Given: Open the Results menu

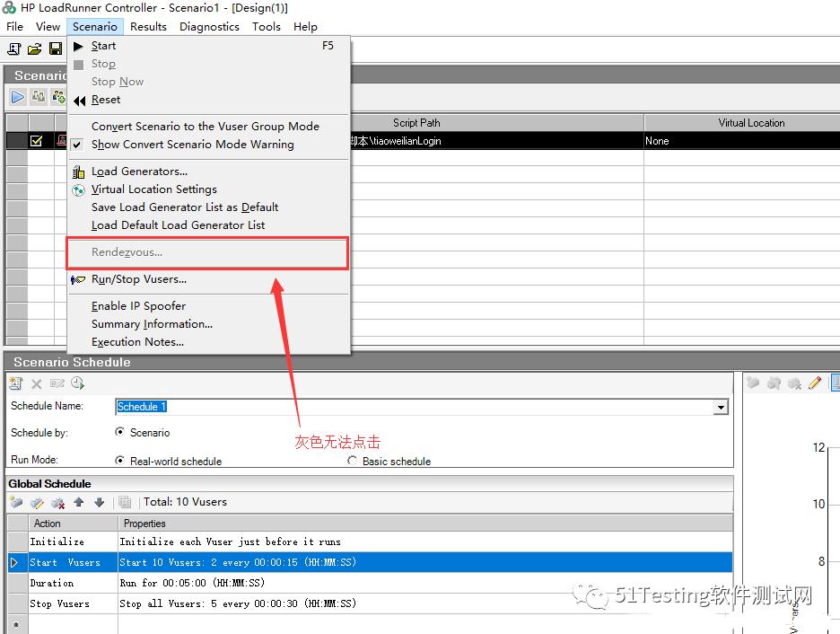Looking at the screenshot, I should click(148, 26).
